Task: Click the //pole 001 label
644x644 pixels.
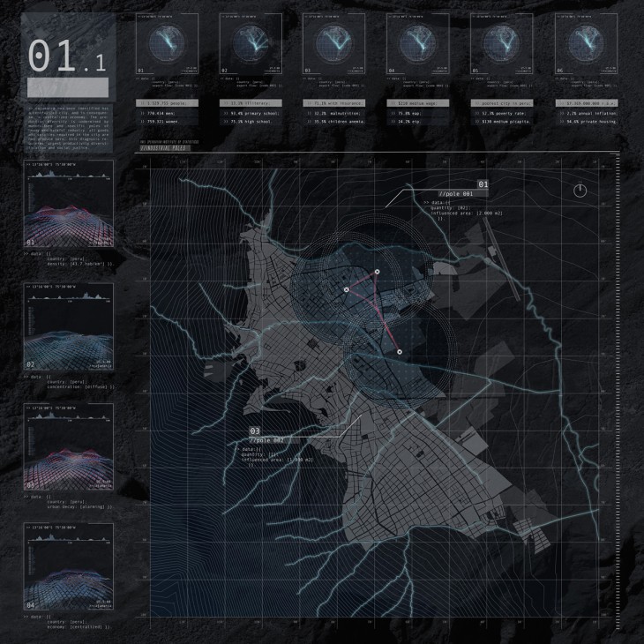Action: pos(455,193)
